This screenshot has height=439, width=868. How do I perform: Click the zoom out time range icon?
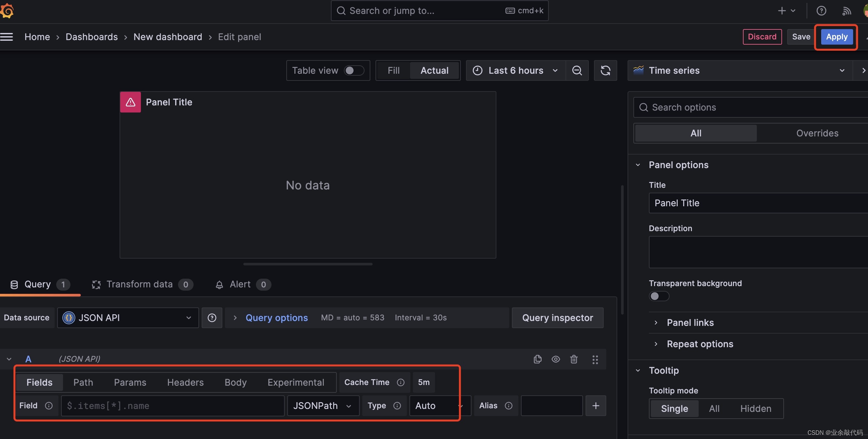point(577,70)
